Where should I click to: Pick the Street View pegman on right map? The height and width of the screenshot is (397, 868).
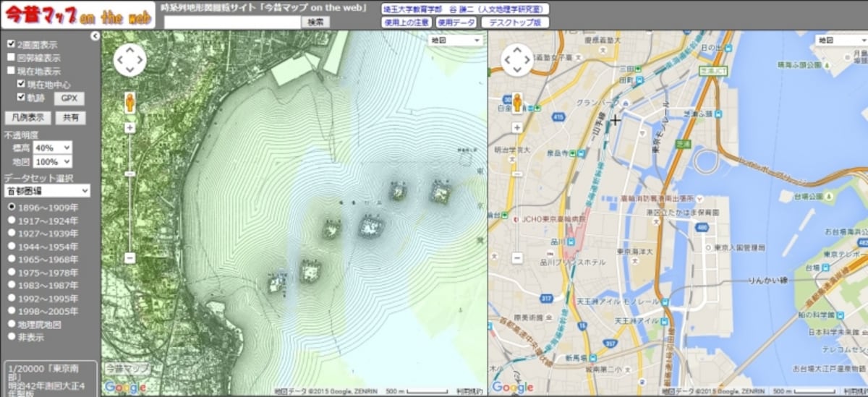pos(517,102)
